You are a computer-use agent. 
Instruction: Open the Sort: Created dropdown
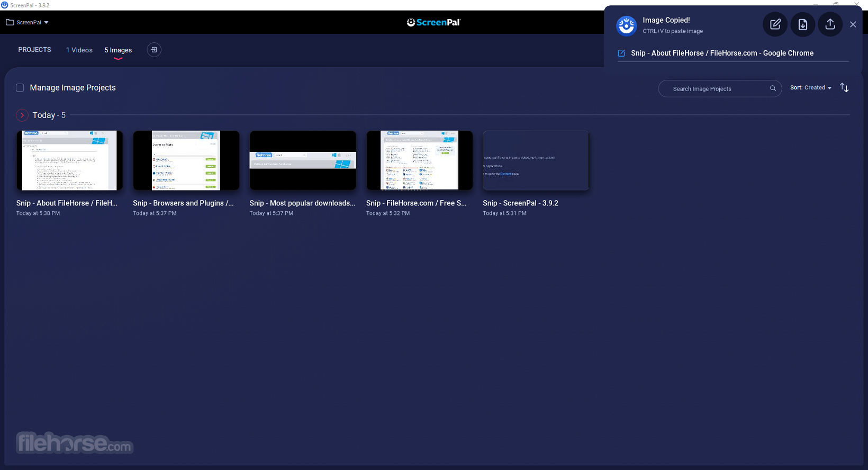(x=811, y=88)
